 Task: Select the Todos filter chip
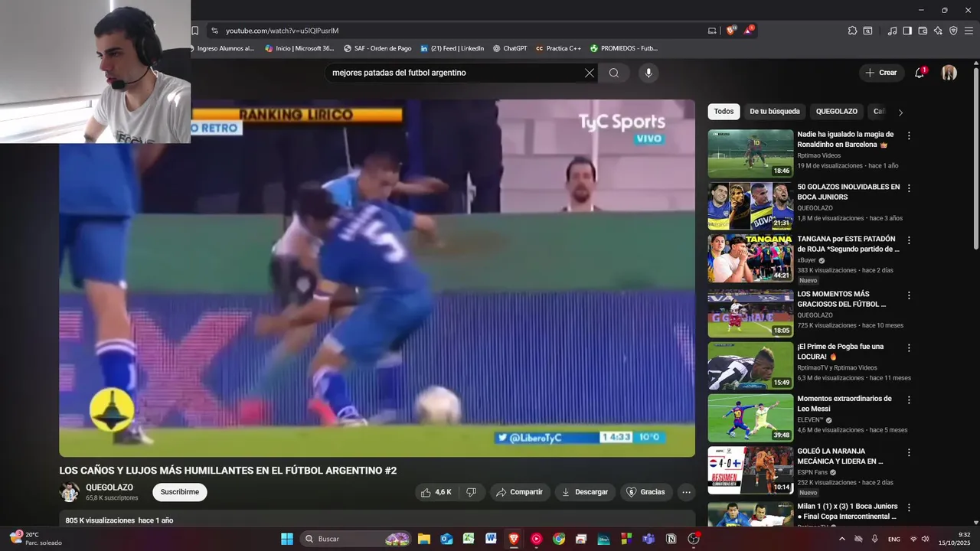pos(724,112)
